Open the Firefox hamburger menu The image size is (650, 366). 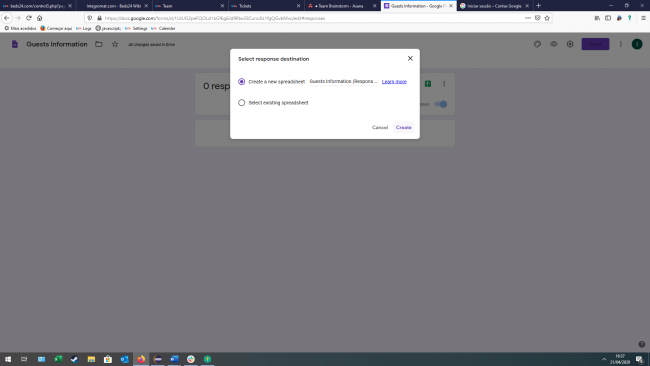pyautogui.click(x=643, y=18)
